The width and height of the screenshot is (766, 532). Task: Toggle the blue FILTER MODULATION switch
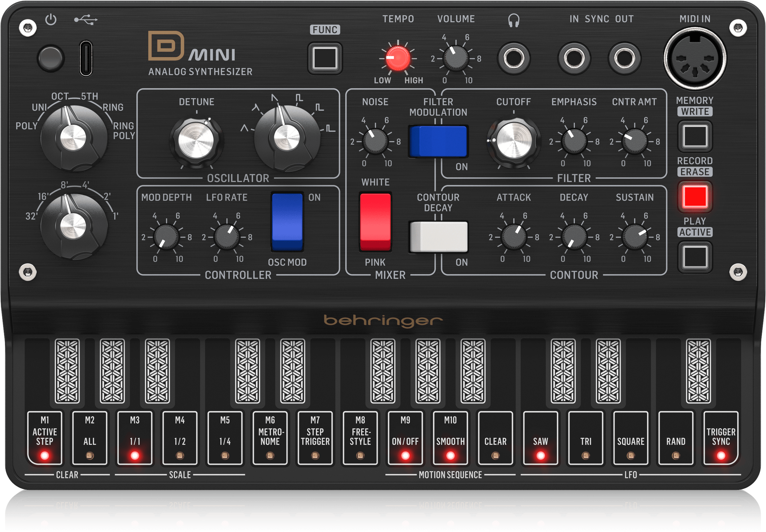pyautogui.click(x=438, y=141)
